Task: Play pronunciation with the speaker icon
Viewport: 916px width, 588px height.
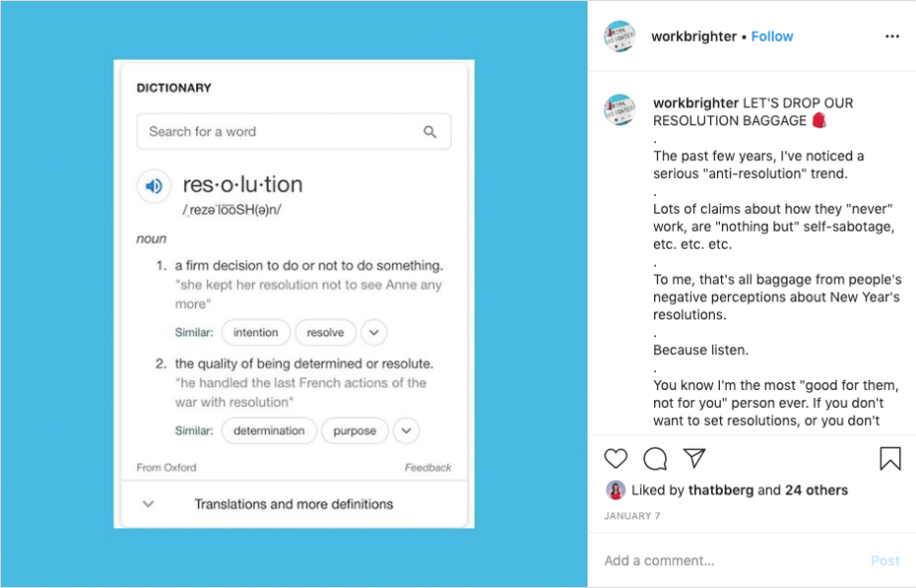Action: (x=153, y=186)
